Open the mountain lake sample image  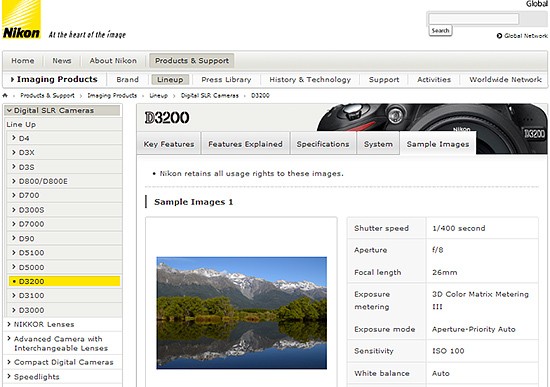coord(242,313)
